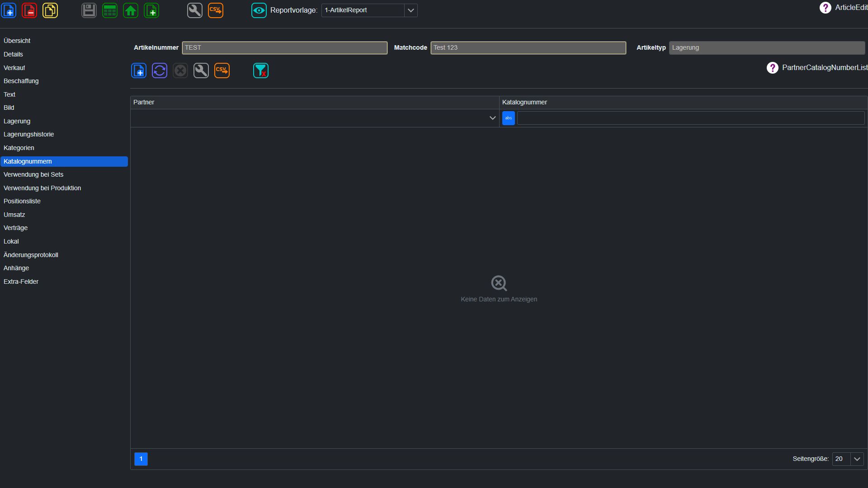This screenshot has width=868, height=488.
Task: Expand the Partner filter dropdown
Action: point(492,118)
